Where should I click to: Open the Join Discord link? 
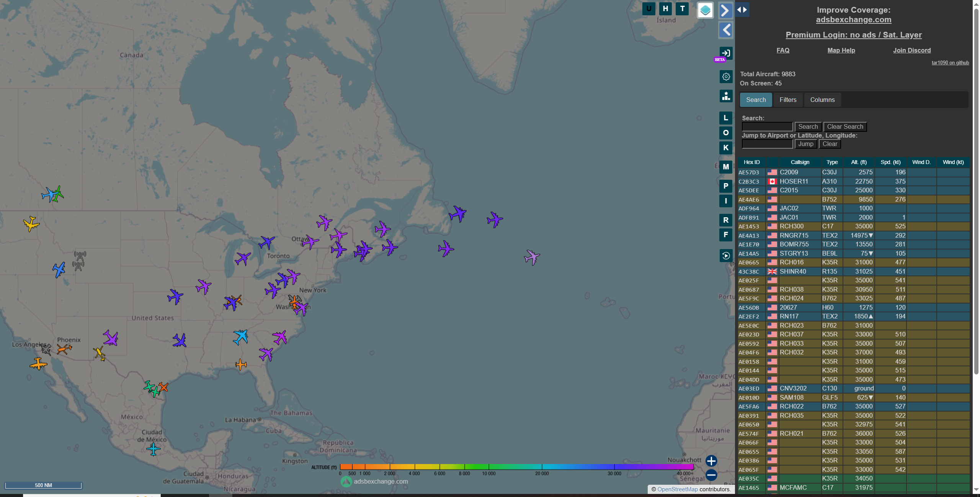coord(912,50)
